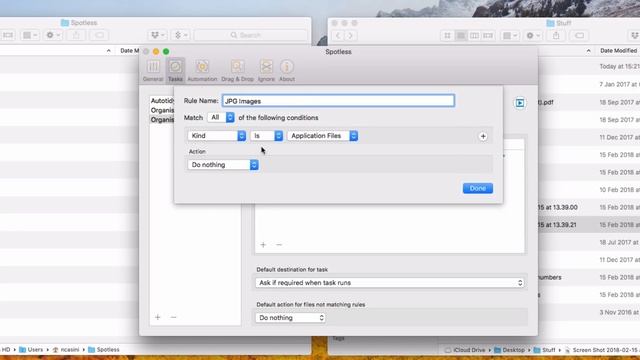Add a new condition with plus button
Screen dimensions: 640x360
[483, 136]
